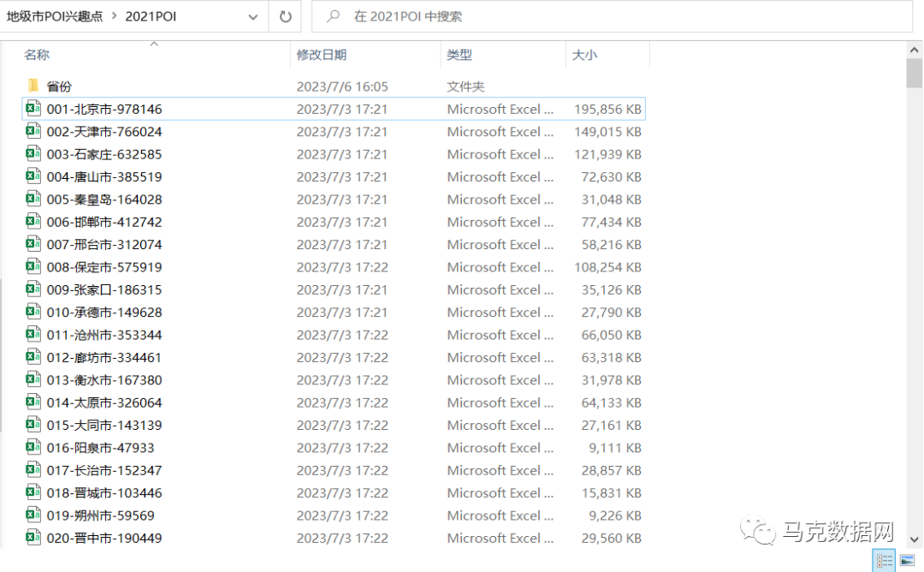Click Excel icon of 013-衡水市-167380
Viewport: 924px width, 572px height.
33,379
